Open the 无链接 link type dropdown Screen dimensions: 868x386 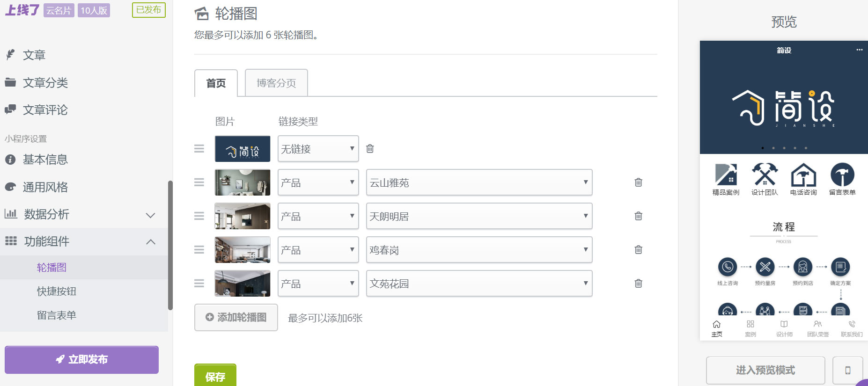[x=318, y=148]
